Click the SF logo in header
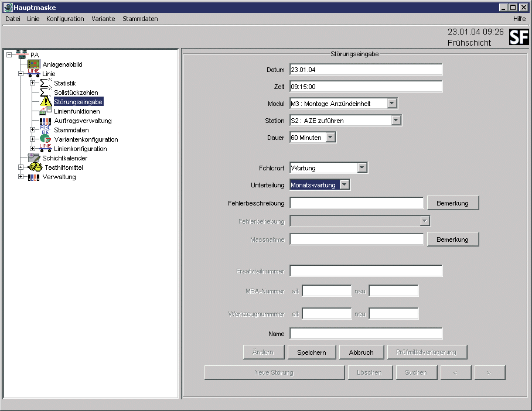The height and width of the screenshot is (411, 532). [x=519, y=37]
